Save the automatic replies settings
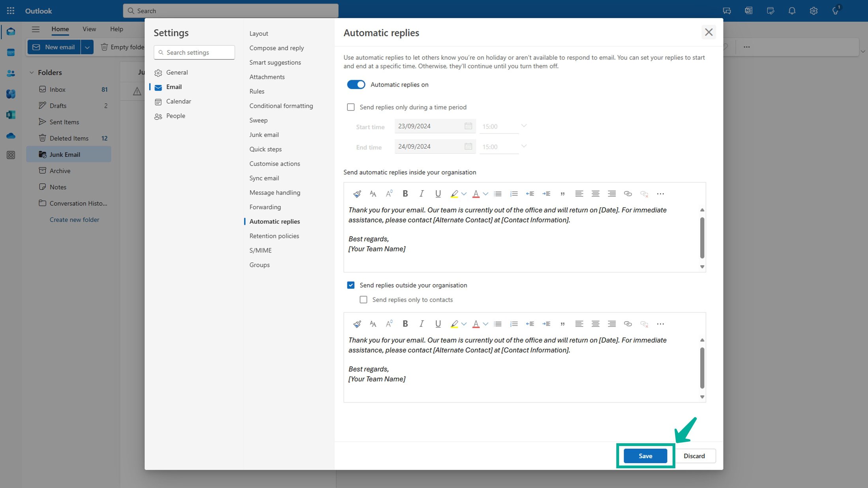 [645, 456]
